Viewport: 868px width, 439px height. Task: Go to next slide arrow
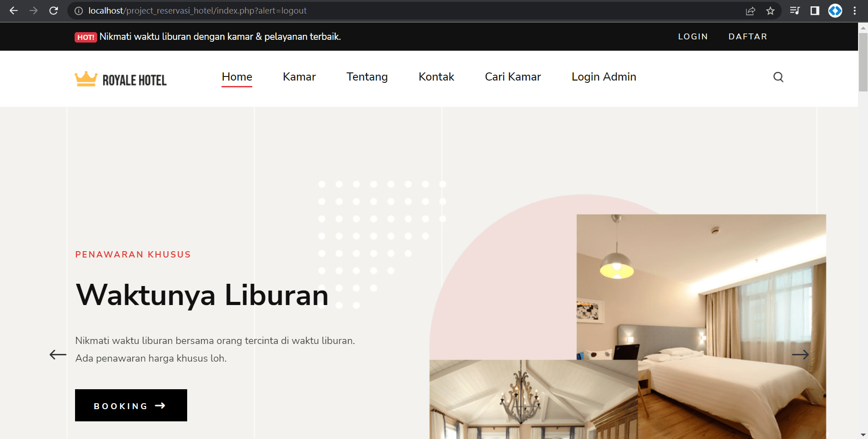pos(800,355)
